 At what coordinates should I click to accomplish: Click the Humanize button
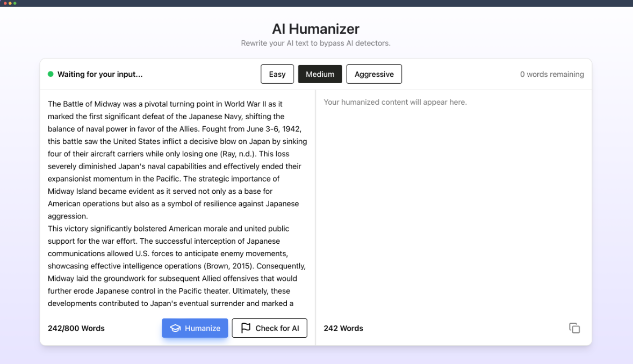click(195, 327)
